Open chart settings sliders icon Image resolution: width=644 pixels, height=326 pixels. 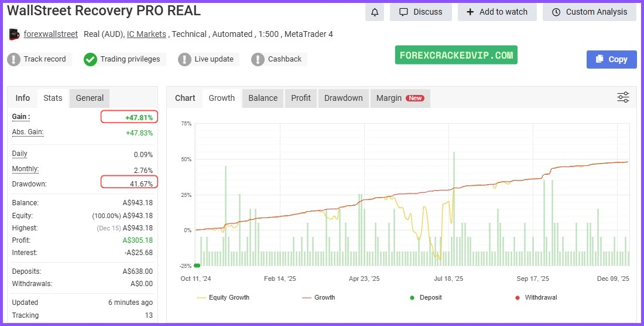tap(624, 97)
